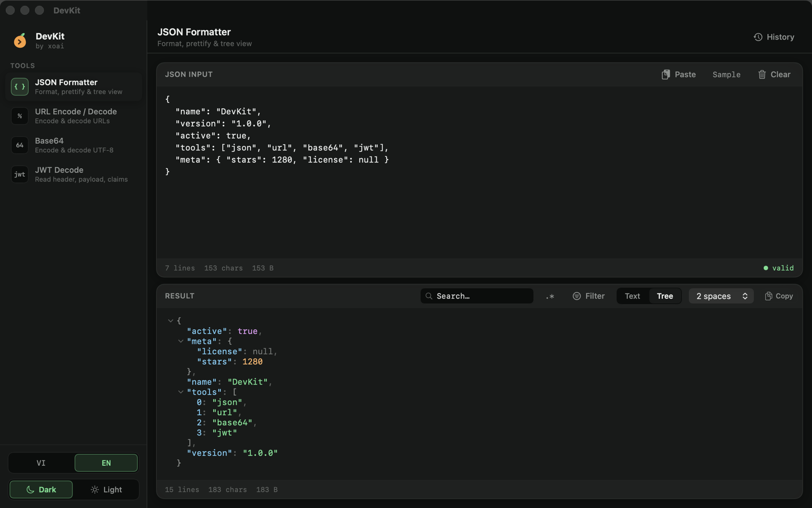812x508 pixels.
Task: Click the Paste clipboard icon
Action: pos(666,75)
